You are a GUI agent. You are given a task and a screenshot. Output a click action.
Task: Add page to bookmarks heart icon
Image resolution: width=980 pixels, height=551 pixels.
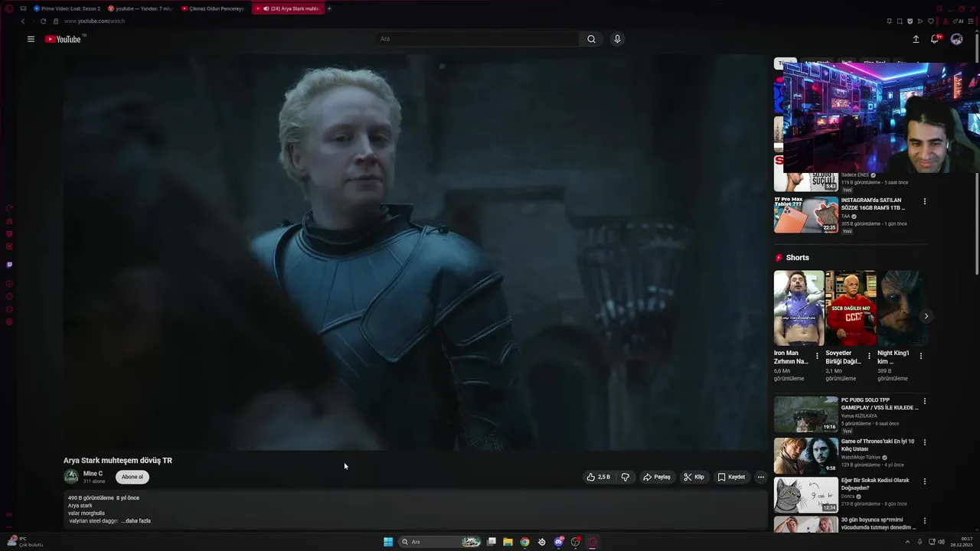[x=931, y=21]
